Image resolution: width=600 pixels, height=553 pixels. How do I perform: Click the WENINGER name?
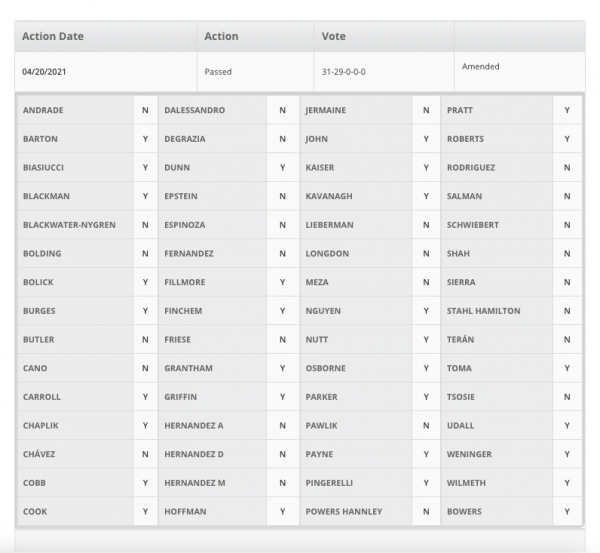469,455
